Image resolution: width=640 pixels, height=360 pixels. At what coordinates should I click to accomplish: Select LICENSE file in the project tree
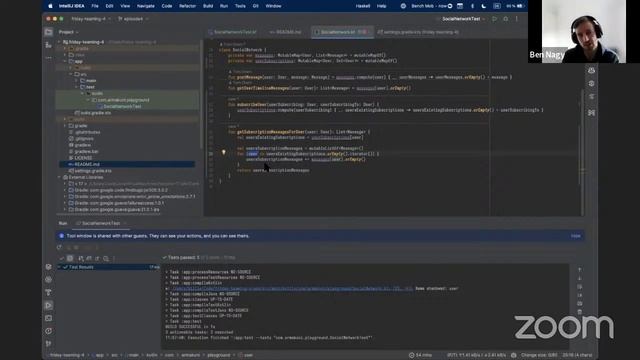(x=83, y=158)
